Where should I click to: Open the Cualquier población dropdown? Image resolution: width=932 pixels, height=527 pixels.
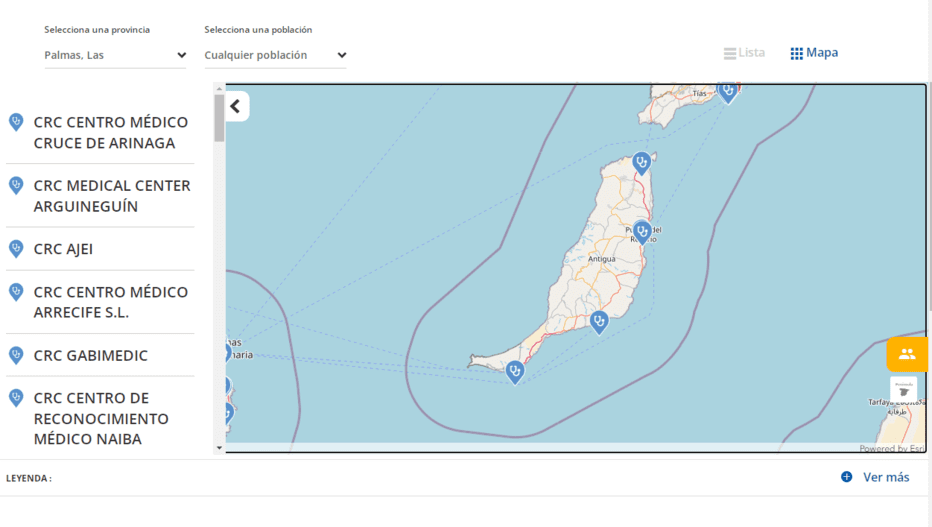click(275, 55)
